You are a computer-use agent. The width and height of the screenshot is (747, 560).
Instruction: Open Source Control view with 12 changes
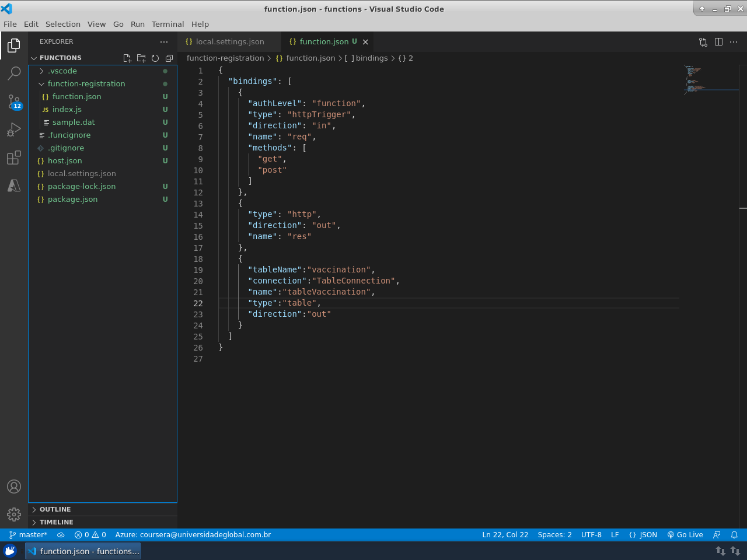tap(14, 101)
